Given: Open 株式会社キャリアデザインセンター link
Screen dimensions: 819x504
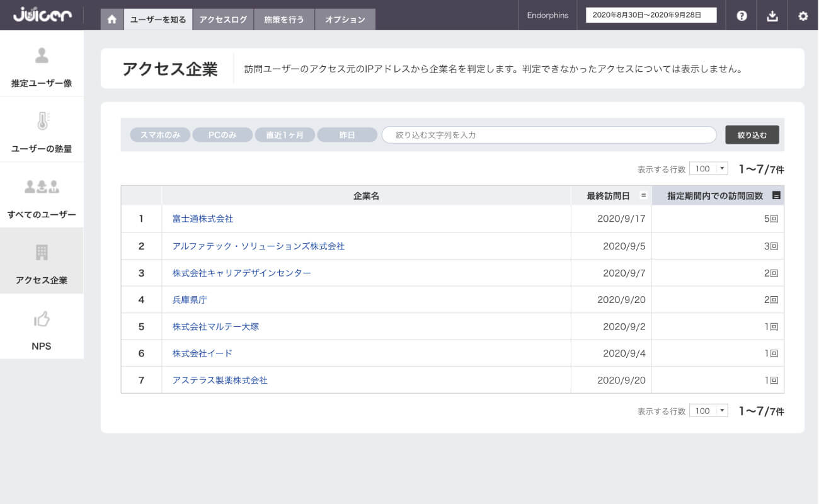Looking at the screenshot, I should pyautogui.click(x=242, y=273).
